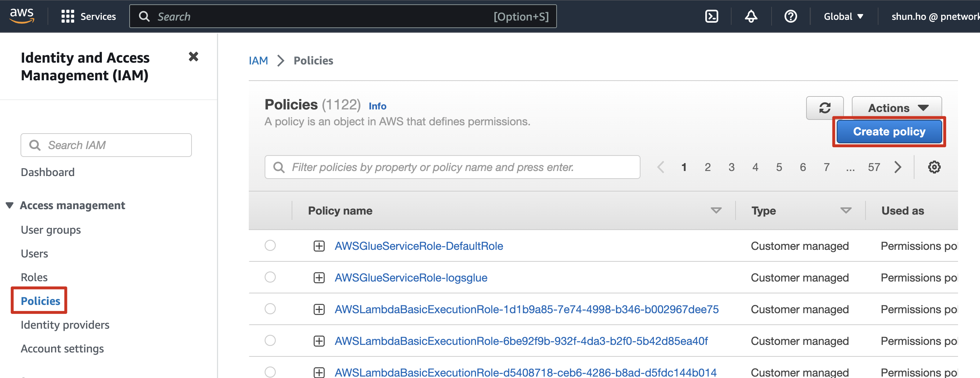Go to page 3 of policies
Image resolution: width=980 pixels, height=378 pixels.
coord(731,167)
